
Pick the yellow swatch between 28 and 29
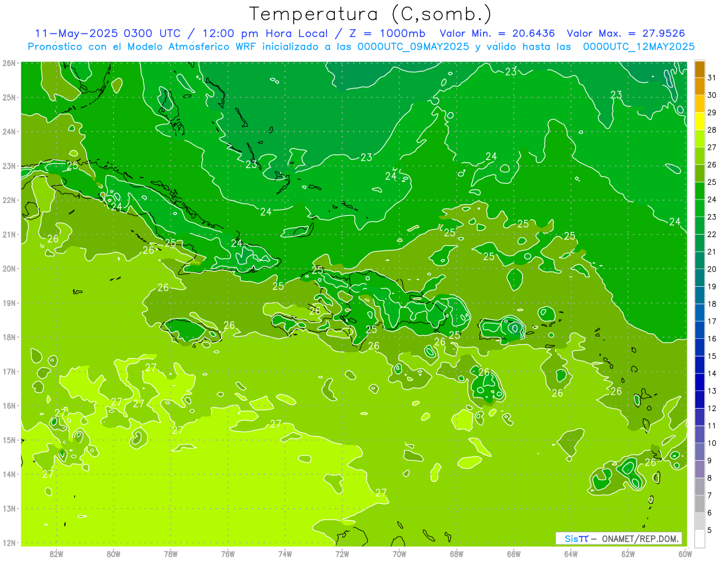(x=699, y=121)
